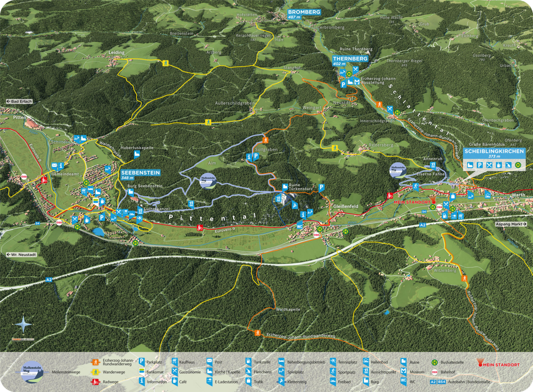Viewport: 533px width, 392px height.
Task: Click the compass rose
Action: pyautogui.click(x=23, y=324)
